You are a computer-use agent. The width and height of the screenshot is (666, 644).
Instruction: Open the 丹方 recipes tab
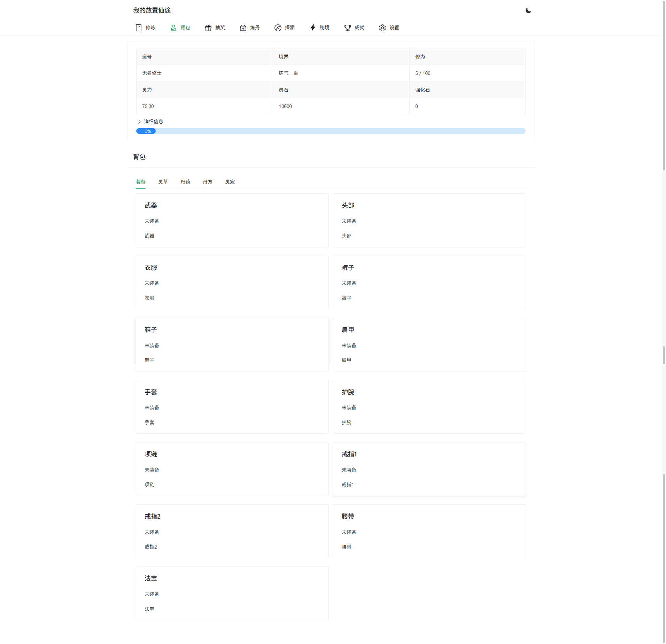point(207,181)
